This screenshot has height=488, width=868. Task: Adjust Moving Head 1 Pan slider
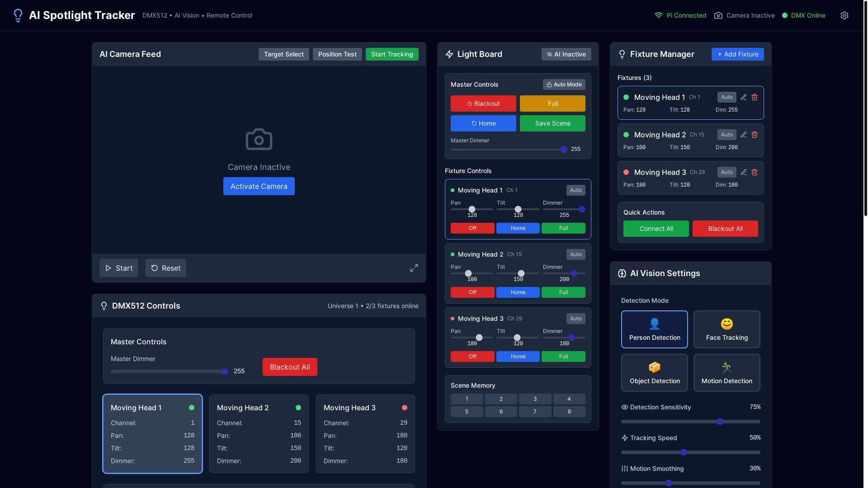click(472, 209)
